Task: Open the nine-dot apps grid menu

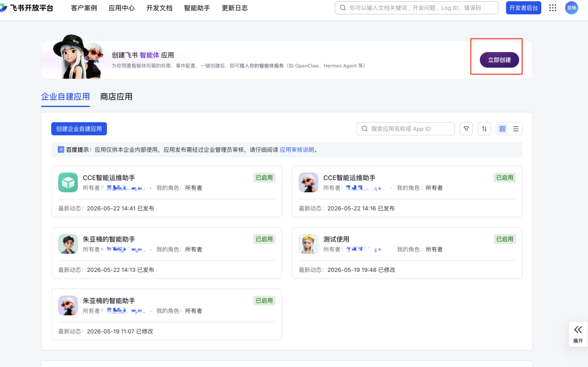Action: pyautogui.click(x=553, y=8)
